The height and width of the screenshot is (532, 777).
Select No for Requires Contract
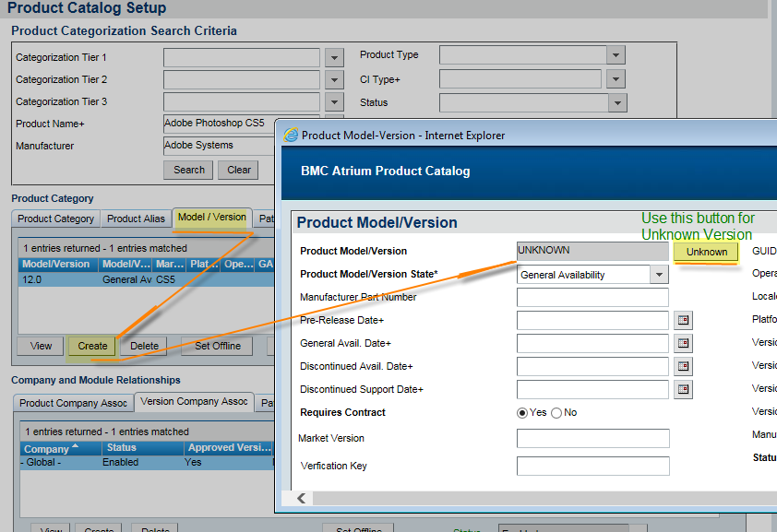coord(556,413)
